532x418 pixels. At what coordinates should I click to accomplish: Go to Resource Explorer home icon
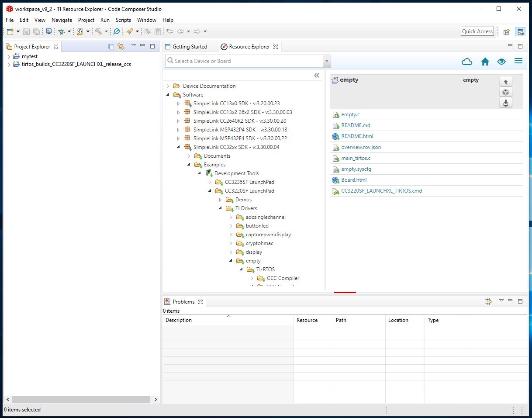click(x=485, y=62)
